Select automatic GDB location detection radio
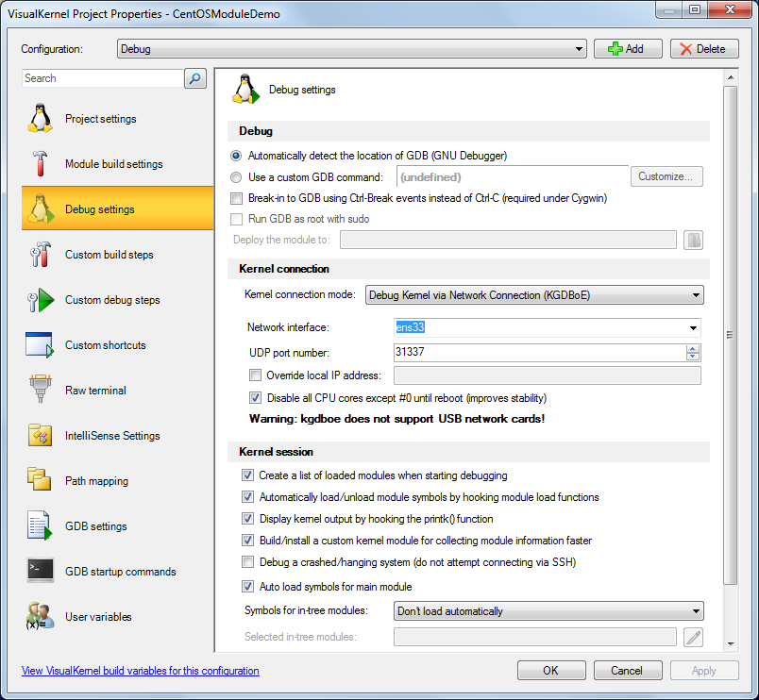 (x=236, y=156)
